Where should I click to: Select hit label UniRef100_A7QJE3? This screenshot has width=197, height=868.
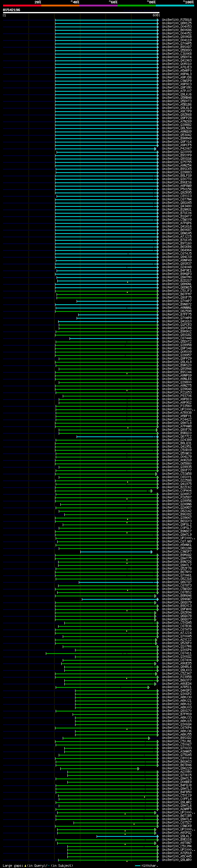[176, 67]
